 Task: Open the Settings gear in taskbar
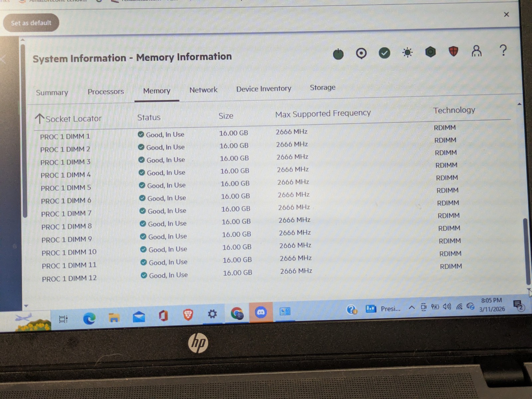click(212, 314)
